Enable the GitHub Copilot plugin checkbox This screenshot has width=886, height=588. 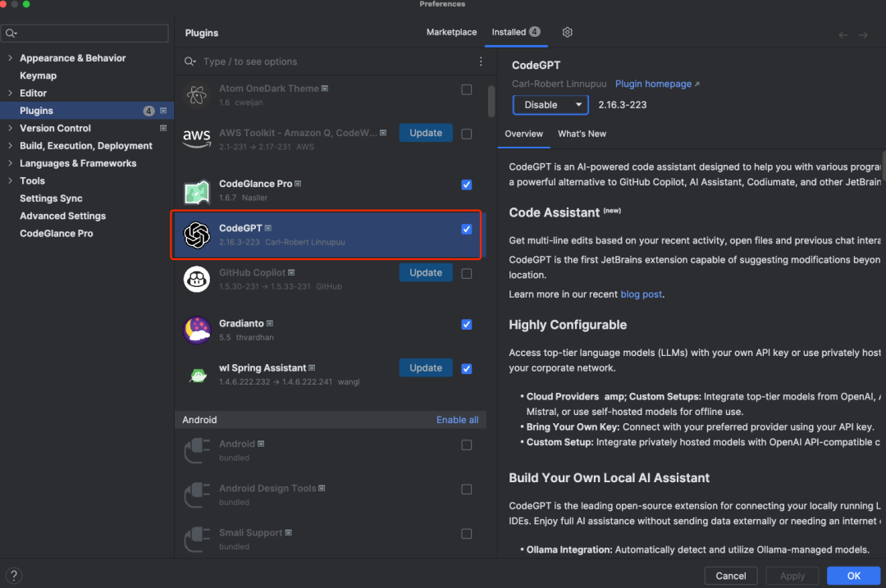(x=466, y=273)
